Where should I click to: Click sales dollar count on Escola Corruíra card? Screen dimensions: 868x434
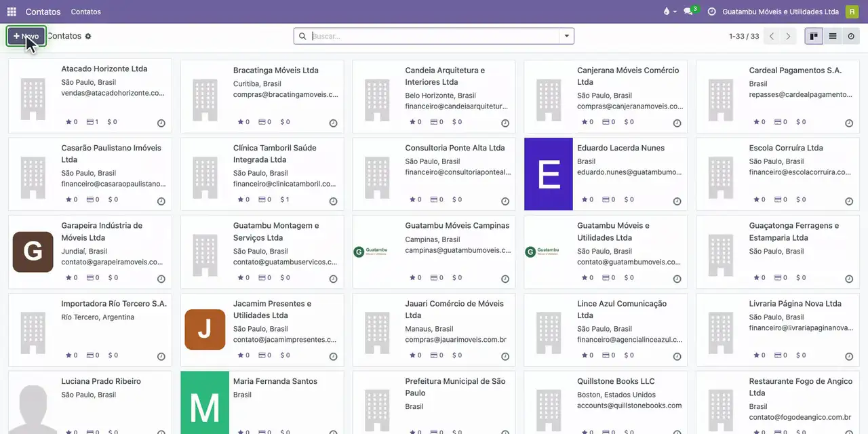[801, 199]
